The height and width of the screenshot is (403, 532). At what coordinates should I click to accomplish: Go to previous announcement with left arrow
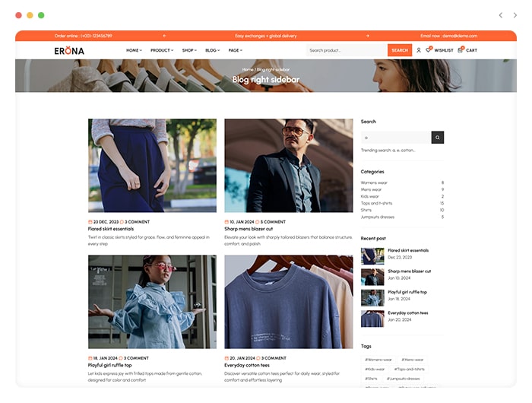(165, 36)
